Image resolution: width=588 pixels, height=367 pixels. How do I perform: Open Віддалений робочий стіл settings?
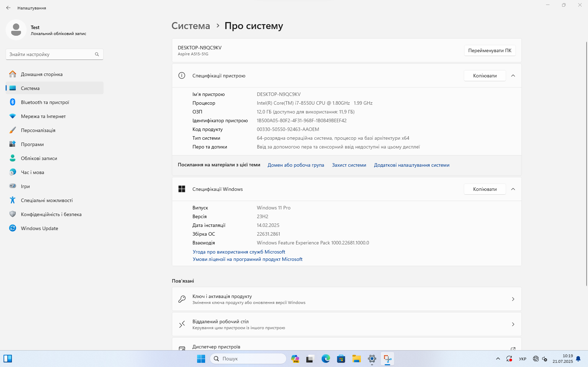point(346,324)
